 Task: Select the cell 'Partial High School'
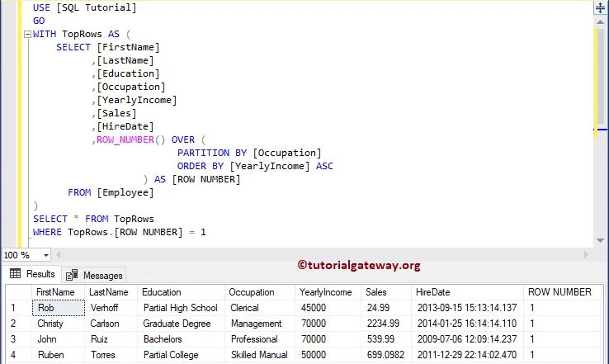[x=181, y=308]
